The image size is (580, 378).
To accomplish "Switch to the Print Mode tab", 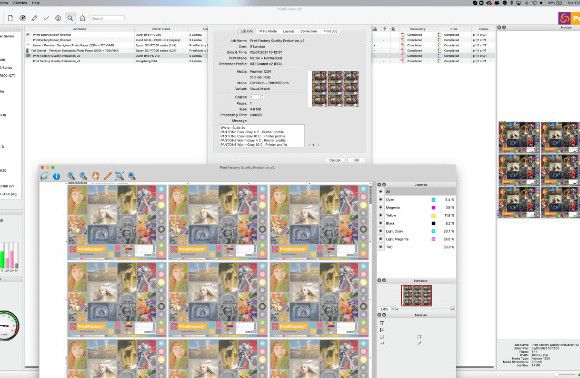I will click(268, 31).
